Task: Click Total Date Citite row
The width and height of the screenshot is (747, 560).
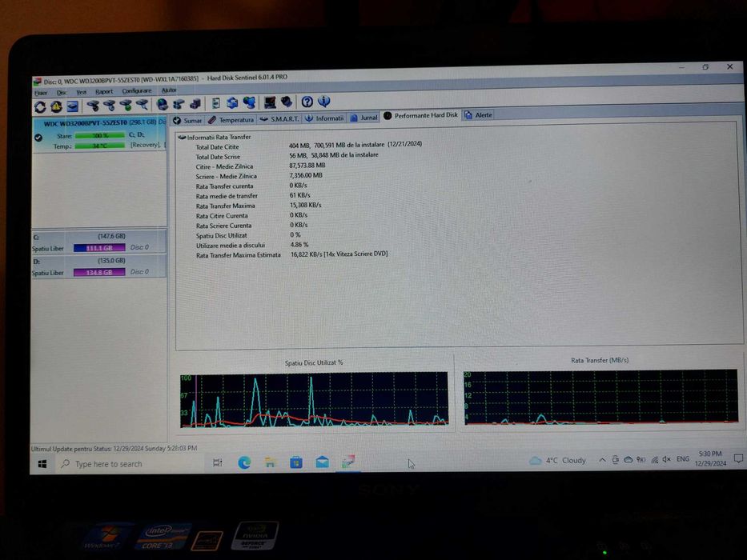Action: tap(309, 146)
